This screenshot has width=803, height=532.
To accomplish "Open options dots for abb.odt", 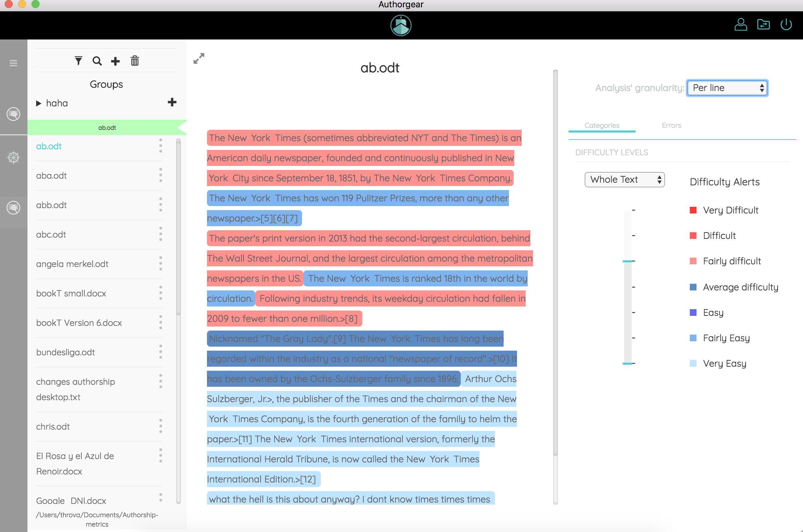I will tap(161, 204).
